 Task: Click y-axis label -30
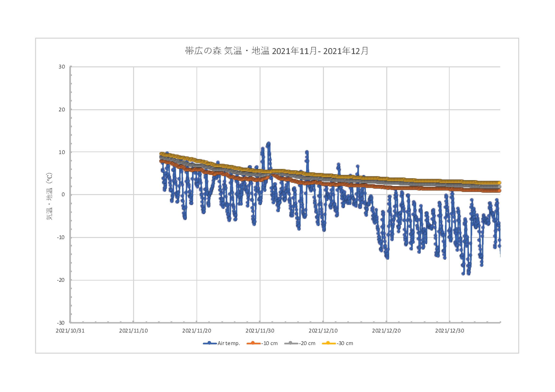click(x=61, y=323)
